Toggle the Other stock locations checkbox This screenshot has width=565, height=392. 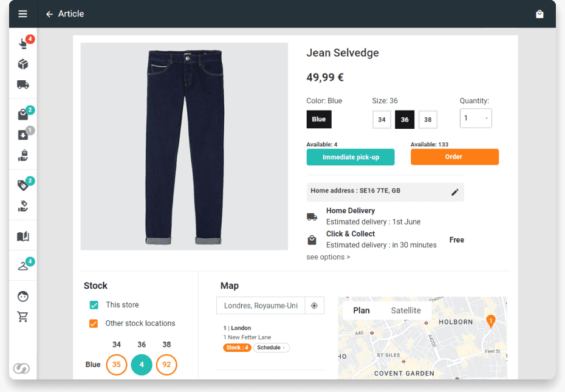click(x=94, y=323)
